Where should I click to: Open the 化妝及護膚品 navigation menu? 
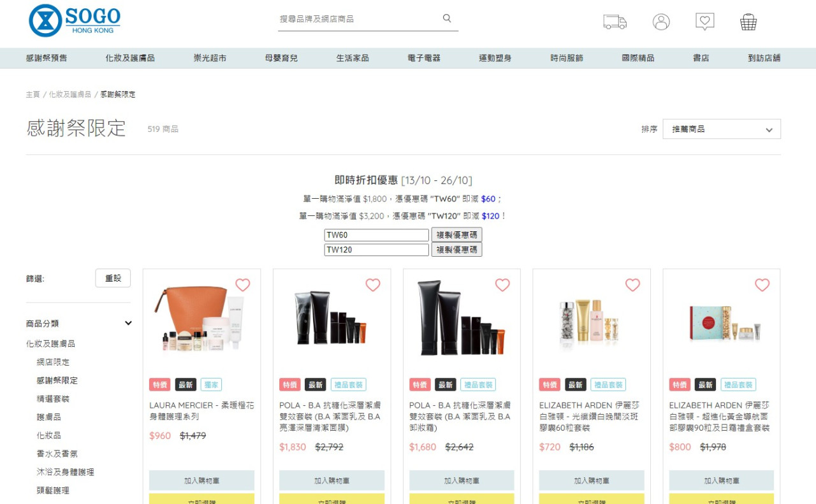(x=130, y=58)
